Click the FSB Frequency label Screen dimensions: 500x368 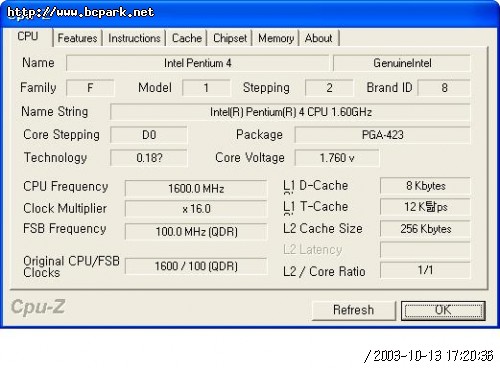65,229
